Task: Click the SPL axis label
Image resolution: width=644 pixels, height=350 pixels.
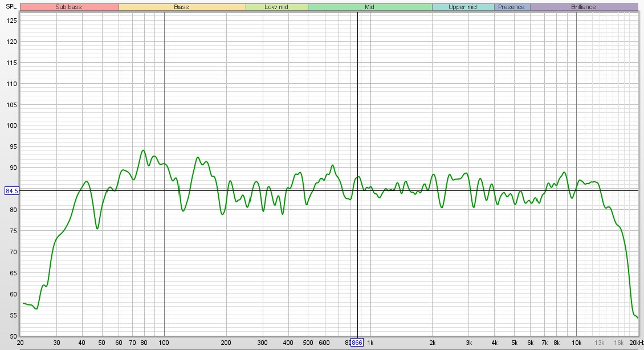Action: click(10, 6)
